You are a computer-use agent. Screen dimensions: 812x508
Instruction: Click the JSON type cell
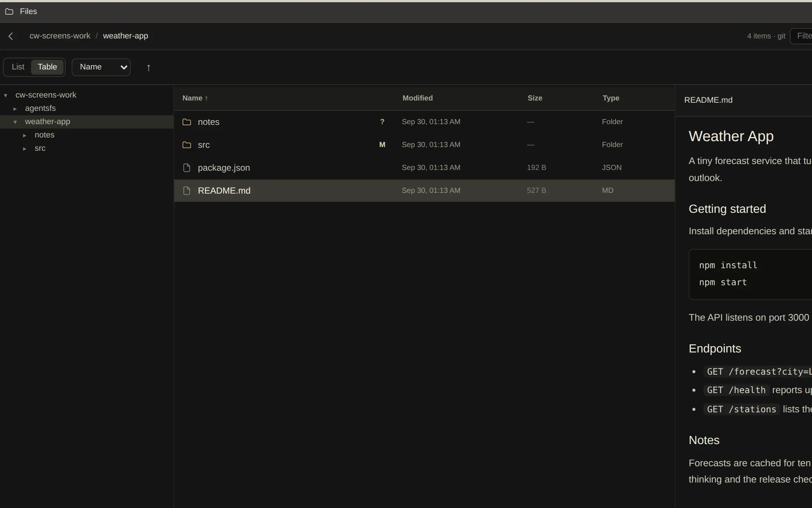pos(612,167)
